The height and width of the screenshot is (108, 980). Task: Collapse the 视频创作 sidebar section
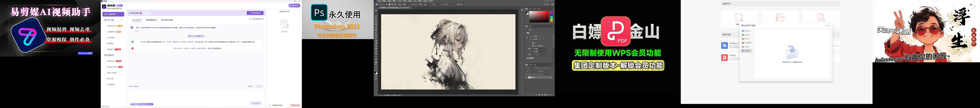pos(122,55)
